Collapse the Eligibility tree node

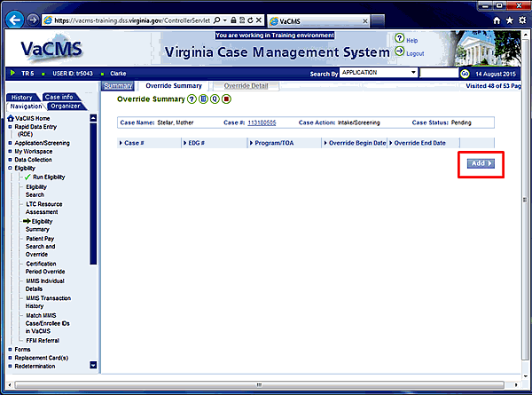[x=11, y=168]
